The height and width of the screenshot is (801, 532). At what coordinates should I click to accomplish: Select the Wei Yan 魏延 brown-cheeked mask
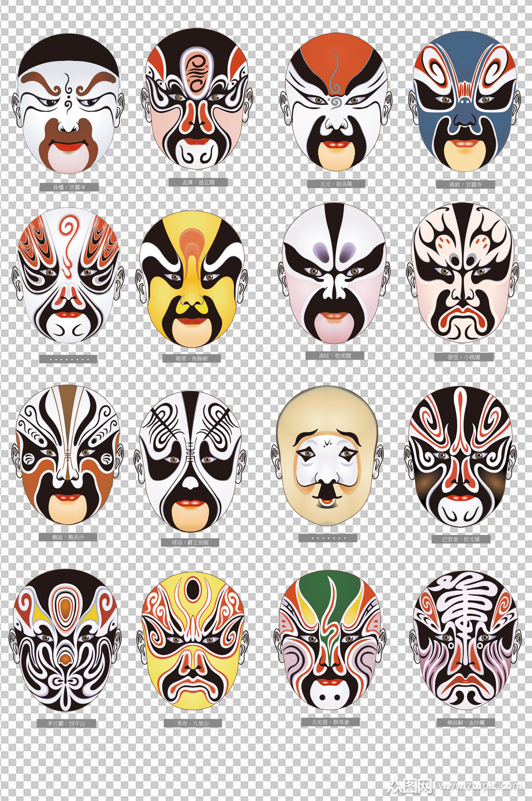point(68,456)
